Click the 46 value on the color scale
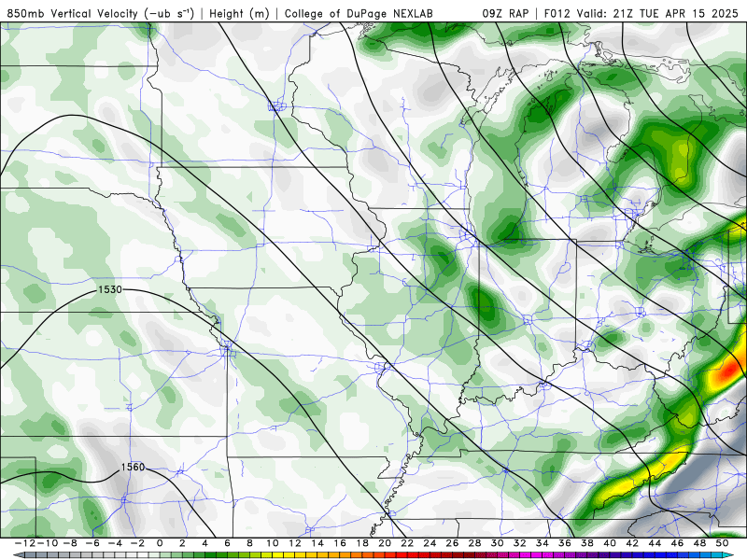 pos(677,543)
